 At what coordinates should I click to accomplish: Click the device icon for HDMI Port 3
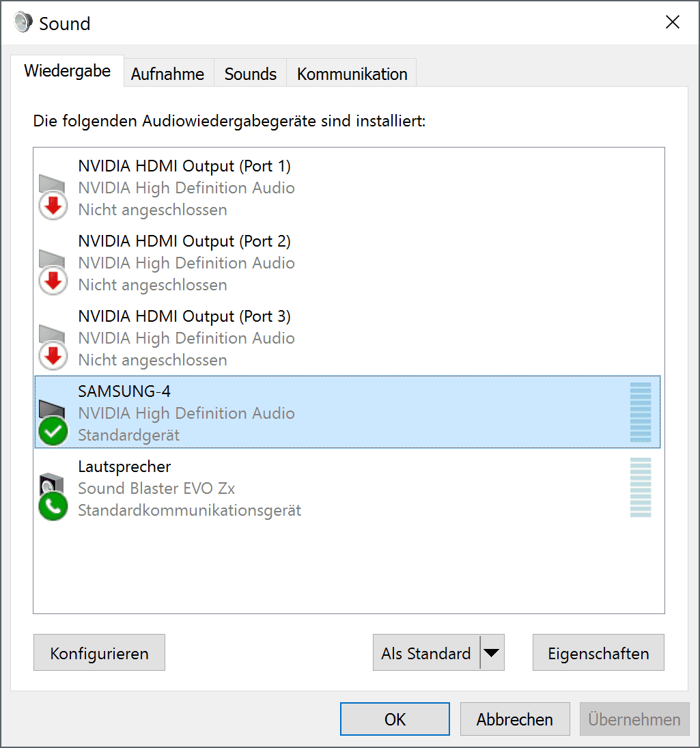pyautogui.click(x=53, y=348)
